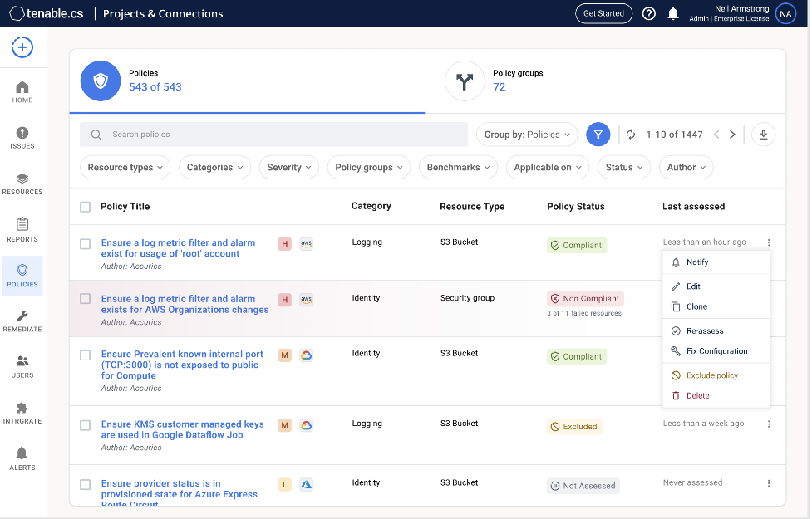Viewport: 812px width, 519px height.
Task: Open the Severity filter dropdown
Action: [288, 167]
